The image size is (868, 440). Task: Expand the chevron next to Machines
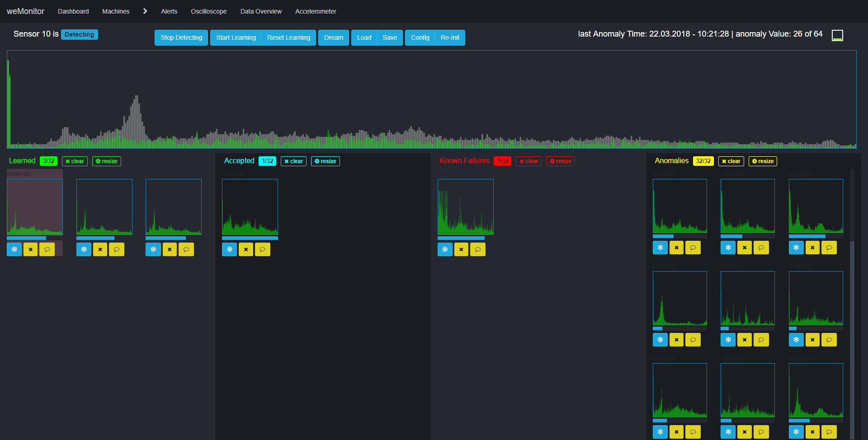pyautogui.click(x=145, y=11)
